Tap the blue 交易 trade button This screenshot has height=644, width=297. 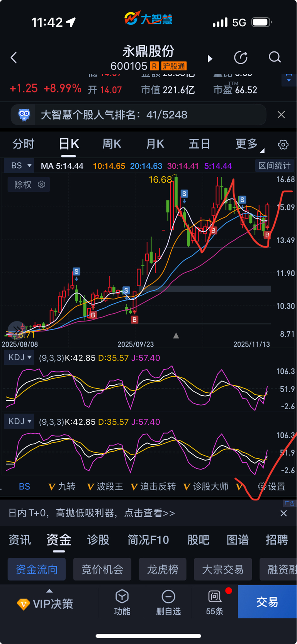(267, 601)
